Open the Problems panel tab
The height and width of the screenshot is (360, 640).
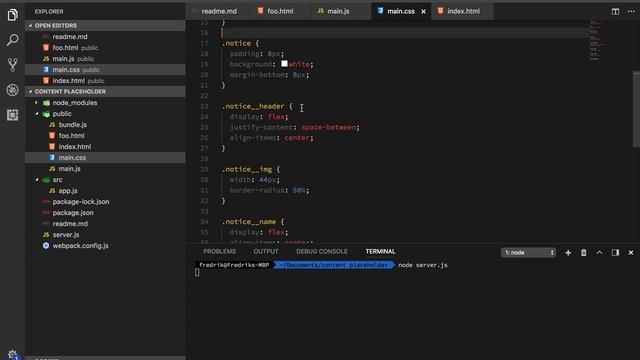coord(220,251)
